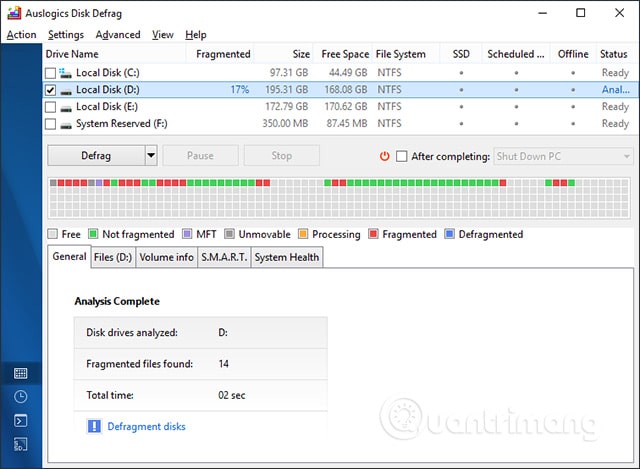Sort by the Drive Name column header
The width and height of the screenshot is (640, 469).
click(114, 54)
